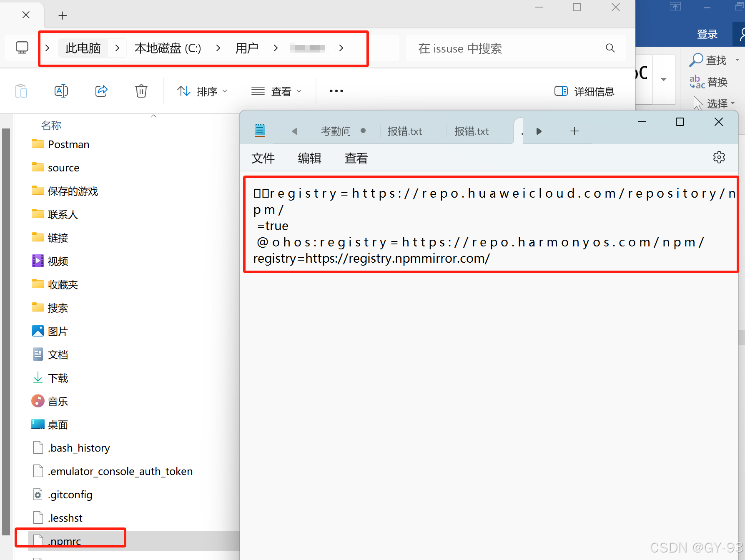
Task: Open Notepad 查看 menu
Action: [x=356, y=158]
